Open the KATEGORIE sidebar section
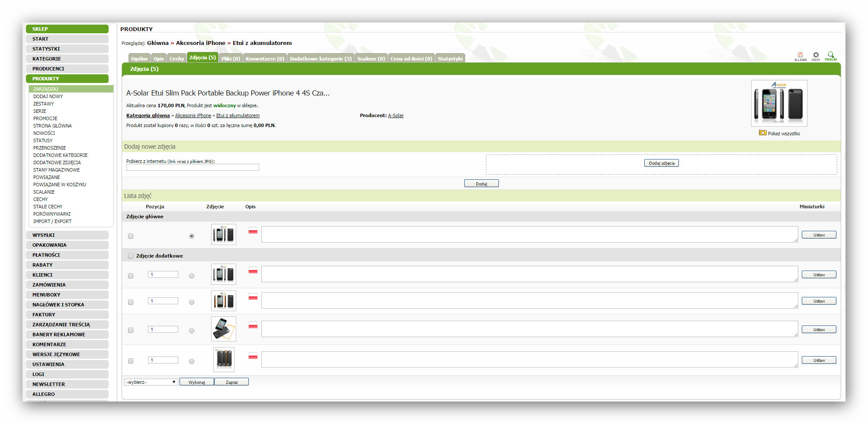The width and height of the screenshot is (868, 424). (67, 59)
